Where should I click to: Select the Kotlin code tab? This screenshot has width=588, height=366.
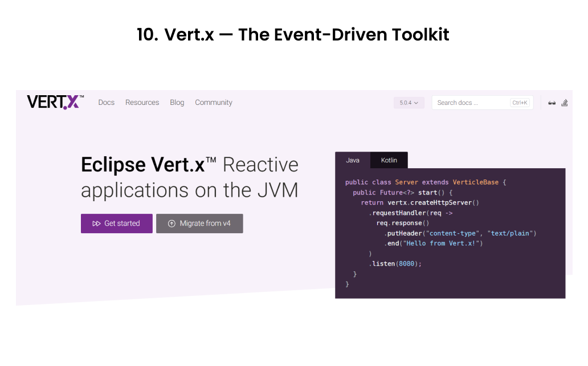(389, 160)
